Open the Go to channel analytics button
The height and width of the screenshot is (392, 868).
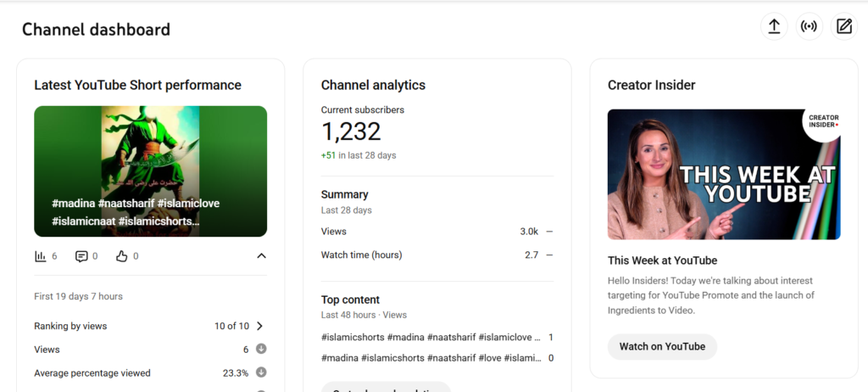(x=386, y=388)
